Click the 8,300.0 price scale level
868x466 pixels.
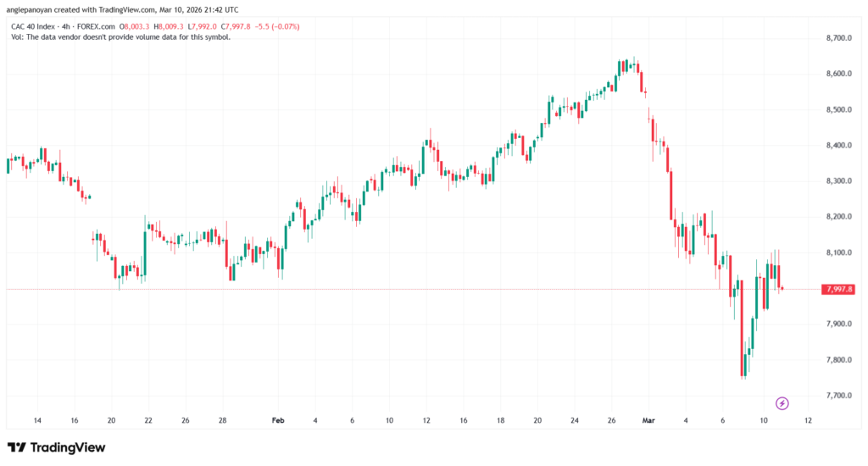(838, 181)
